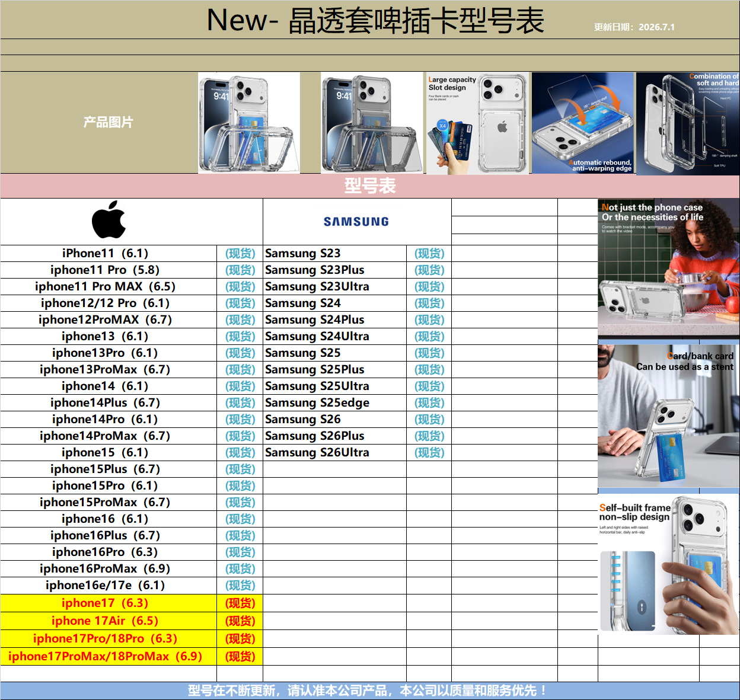The width and height of the screenshot is (740, 700).
Task: Select the iphone15ProMax (6.7) cell
Action: point(109,503)
